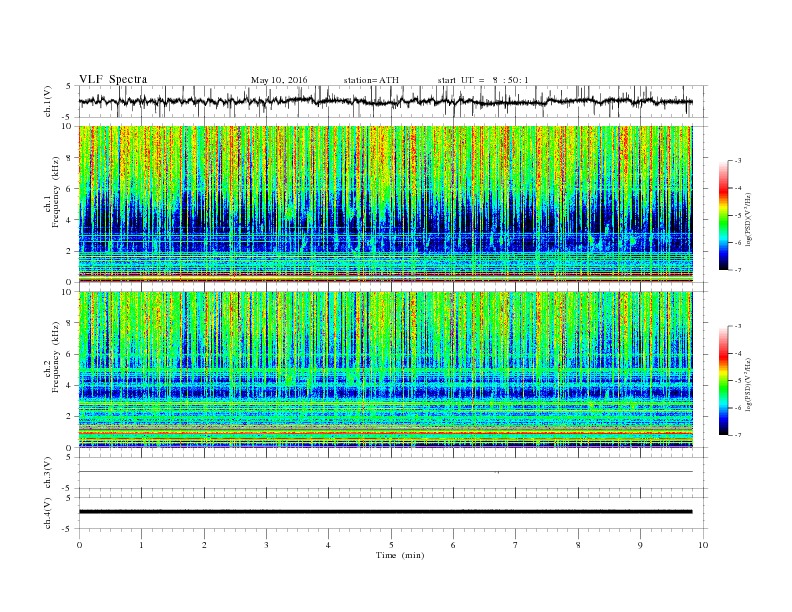Image resolution: width=792 pixels, height=612 pixels.
Task: Click the flat ch.3 voltage trace
Action: [x=385, y=472]
